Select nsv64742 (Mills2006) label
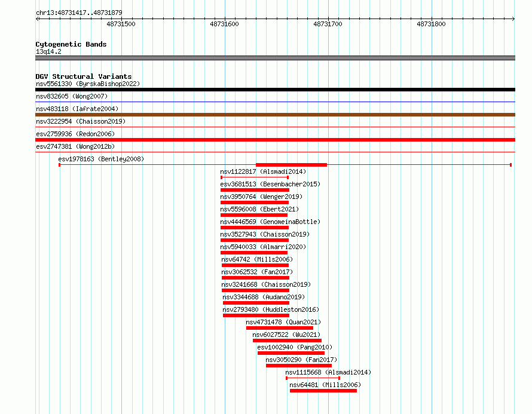532x414 pixels. pyautogui.click(x=257, y=259)
